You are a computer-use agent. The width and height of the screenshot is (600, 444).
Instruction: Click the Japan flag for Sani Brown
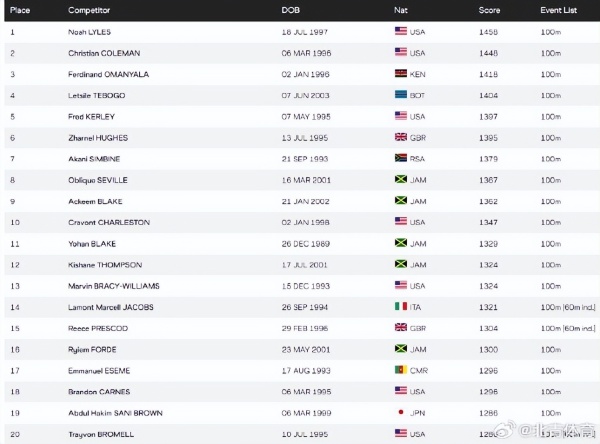click(401, 413)
